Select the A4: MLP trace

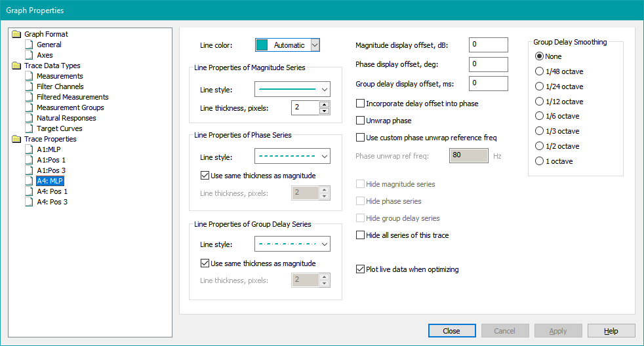click(50, 181)
